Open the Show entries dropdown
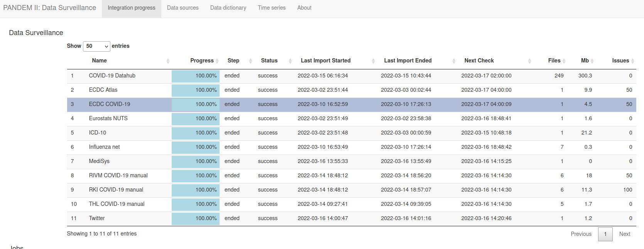The width and height of the screenshot is (644, 249). point(96,46)
